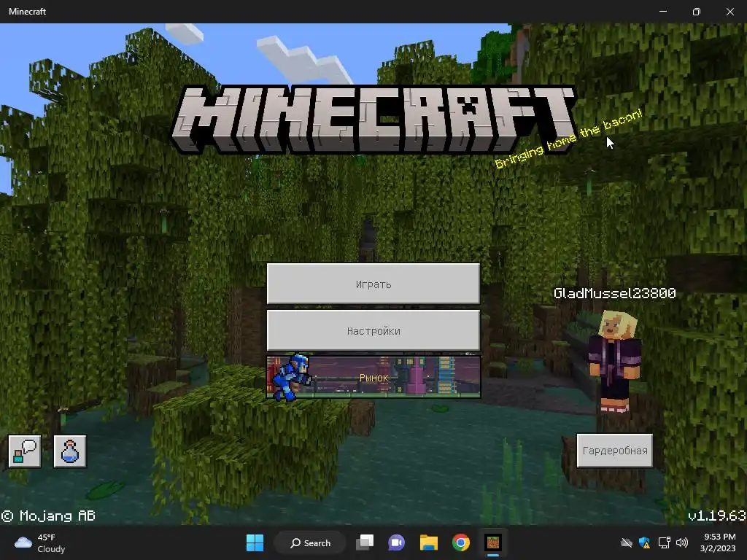Click the Играть (Play) button
747x560 pixels.
[x=373, y=284]
